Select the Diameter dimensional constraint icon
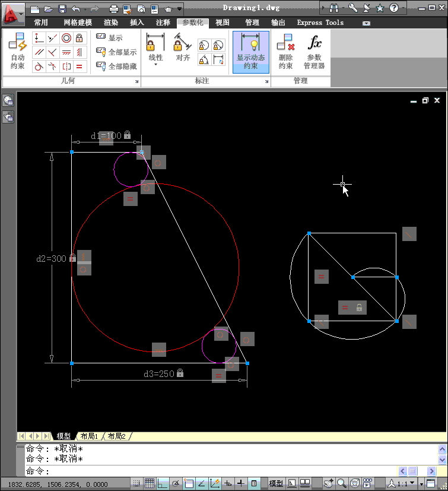The width and height of the screenshot is (448, 491). pos(218,45)
